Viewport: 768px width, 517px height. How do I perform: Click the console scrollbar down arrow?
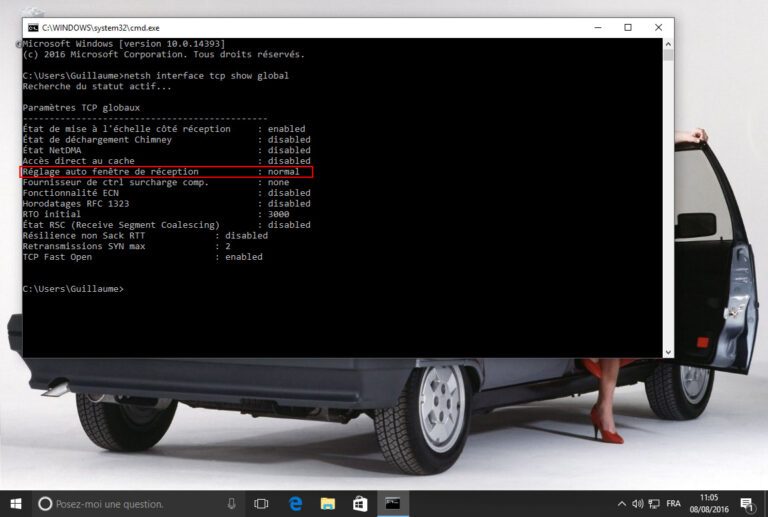[668, 351]
